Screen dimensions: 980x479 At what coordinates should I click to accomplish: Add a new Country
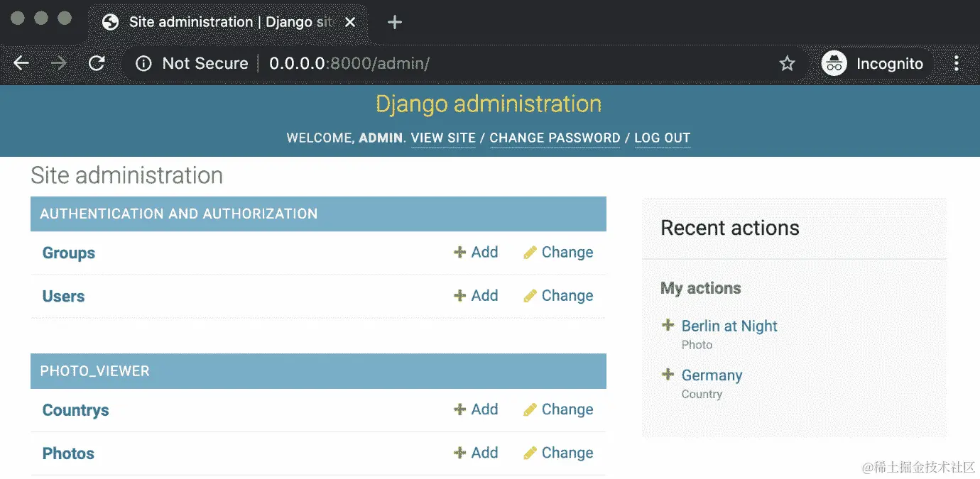[x=476, y=409]
